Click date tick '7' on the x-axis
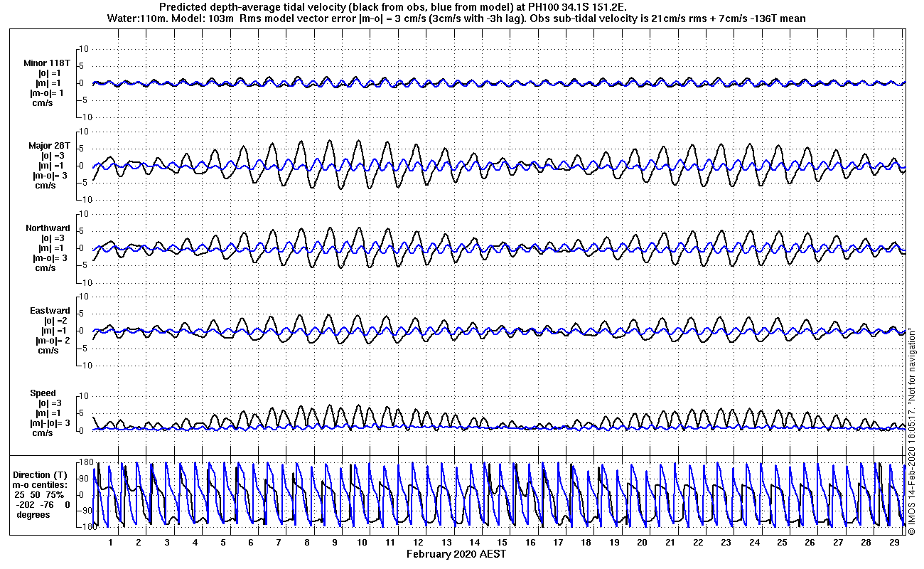Viewport: 924px width, 569px height. click(279, 543)
